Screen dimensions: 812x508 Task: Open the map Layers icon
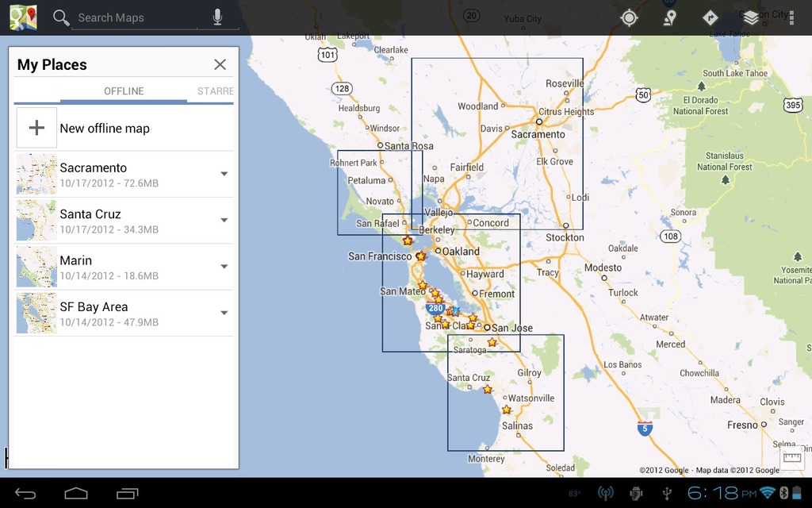tap(750, 17)
